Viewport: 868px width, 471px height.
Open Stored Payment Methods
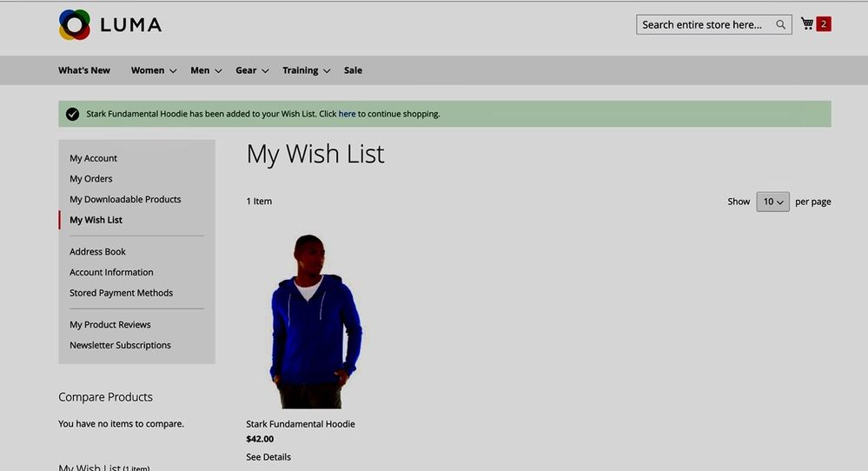point(122,293)
